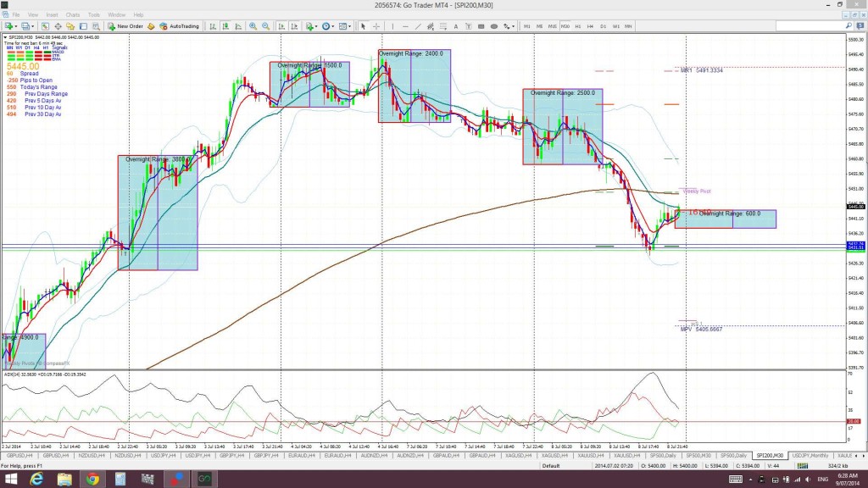Show the Terminal panel
This screenshot has height=488, width=868.
83,26
